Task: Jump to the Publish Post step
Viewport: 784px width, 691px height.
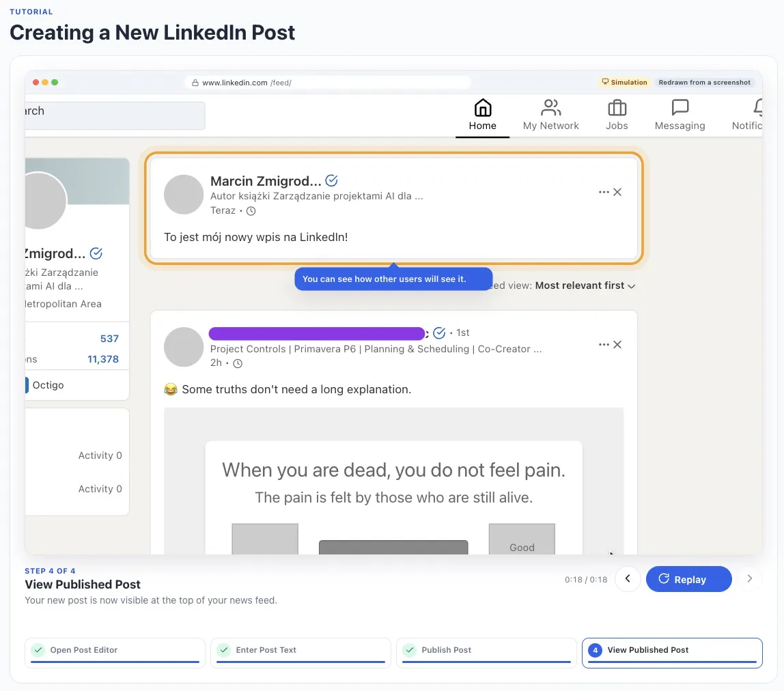Action: point(486,653)
